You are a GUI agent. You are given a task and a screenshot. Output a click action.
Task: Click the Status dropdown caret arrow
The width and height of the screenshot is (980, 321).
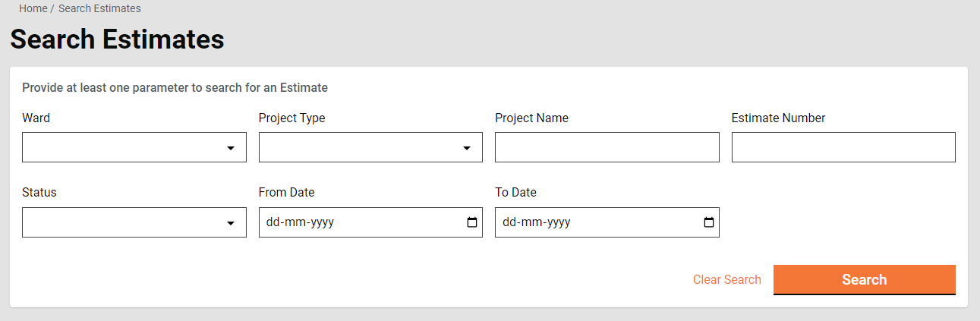(x=231, y=223)
